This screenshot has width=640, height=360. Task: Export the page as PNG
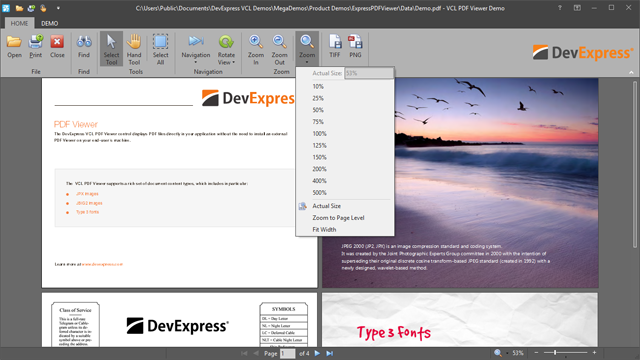(355, 47)
